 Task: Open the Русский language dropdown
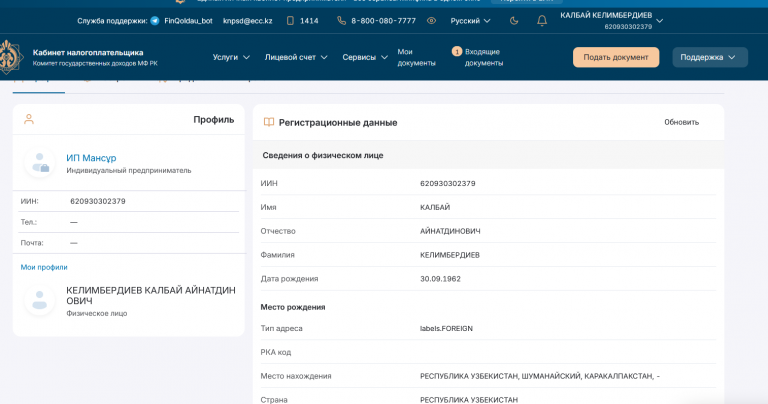470,21
